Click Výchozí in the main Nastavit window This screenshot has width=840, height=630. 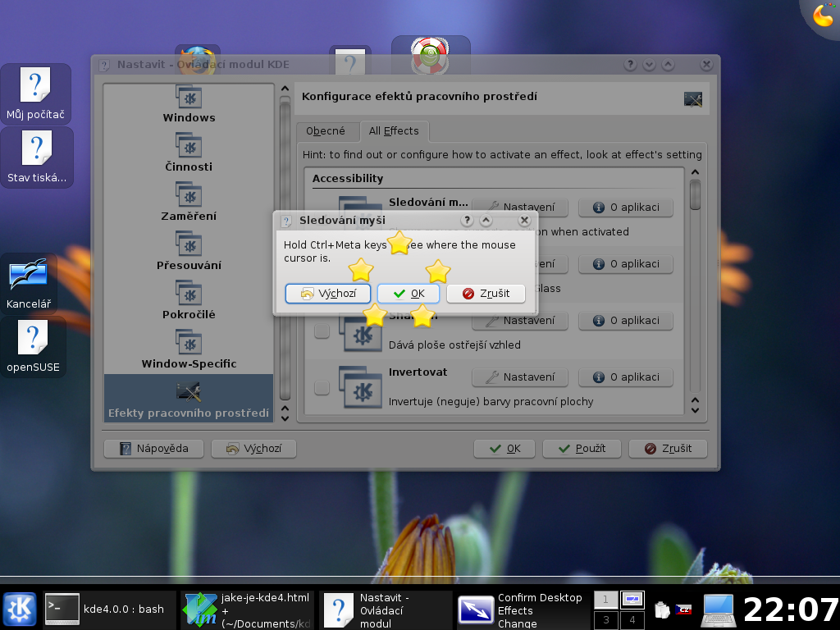pos(254,449)
